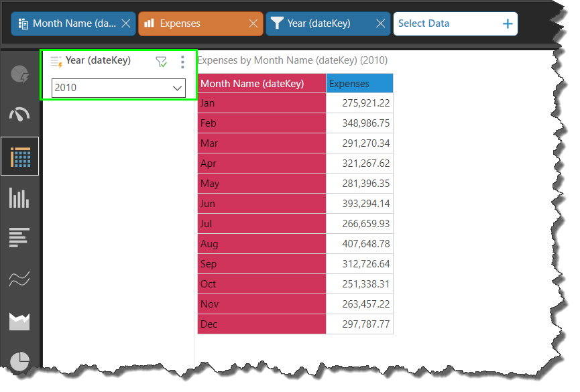Click the smart visualization icon at top of sidebar
580x392 pixels.
pos(19,74)
